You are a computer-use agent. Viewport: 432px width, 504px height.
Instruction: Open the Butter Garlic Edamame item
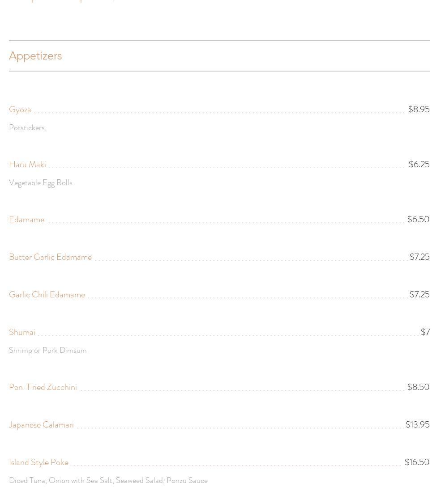tap(50, 257)
